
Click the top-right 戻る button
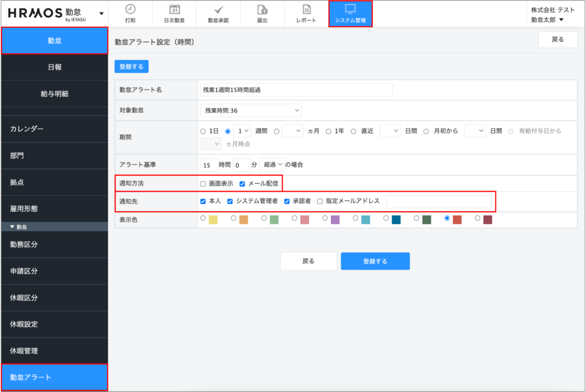click(x=557, y=39)
